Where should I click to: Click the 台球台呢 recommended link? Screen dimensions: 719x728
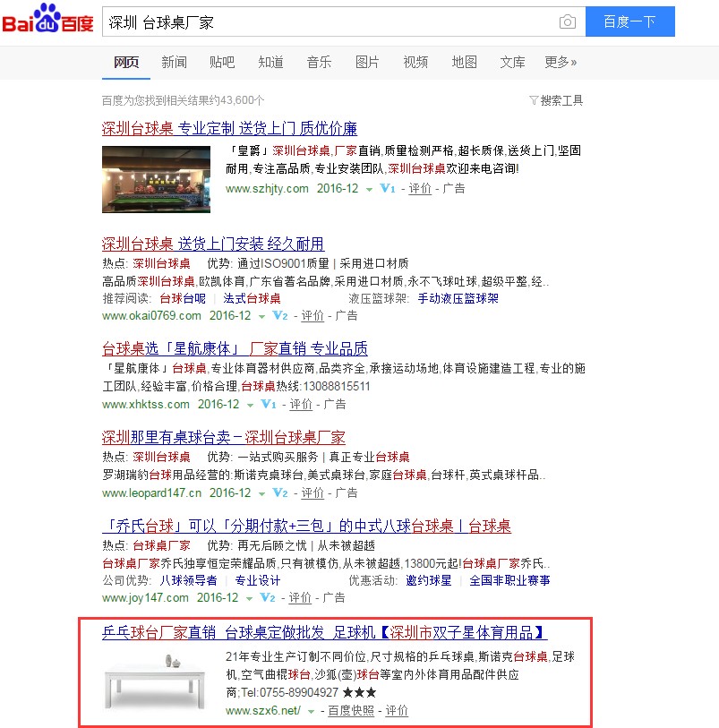(x=183, y=298)
